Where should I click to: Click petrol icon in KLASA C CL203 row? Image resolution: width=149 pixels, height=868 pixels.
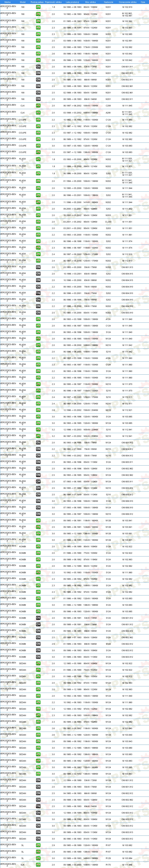click(38, 222)
